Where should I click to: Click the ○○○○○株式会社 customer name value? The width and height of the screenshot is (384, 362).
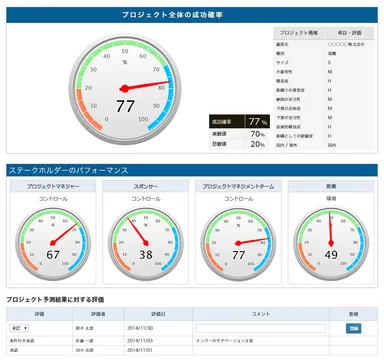click(346, 44)
